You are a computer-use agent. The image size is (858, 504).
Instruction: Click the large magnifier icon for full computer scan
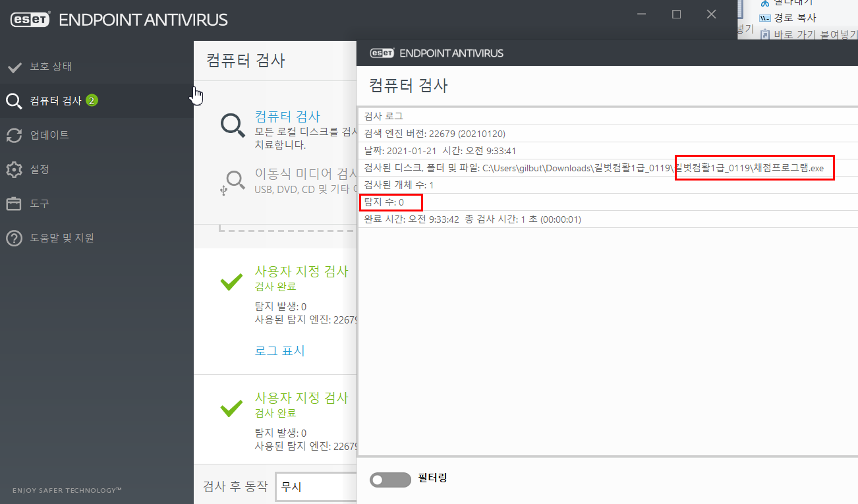(233, 125)
